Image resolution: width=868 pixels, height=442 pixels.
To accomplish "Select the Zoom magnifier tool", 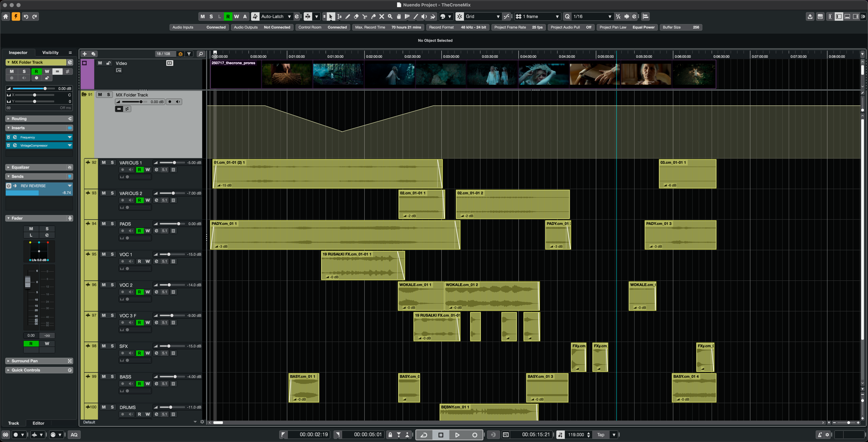I will click(390, 17).
